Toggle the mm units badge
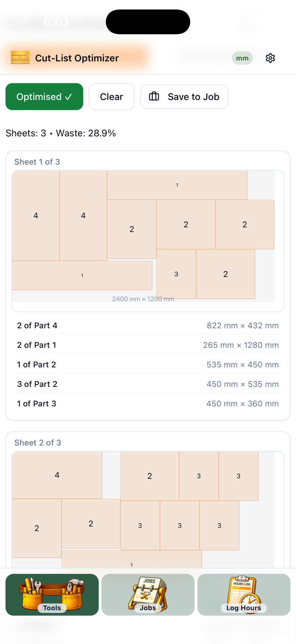Screen dimensions: 296x644 [x=242, y=58]
